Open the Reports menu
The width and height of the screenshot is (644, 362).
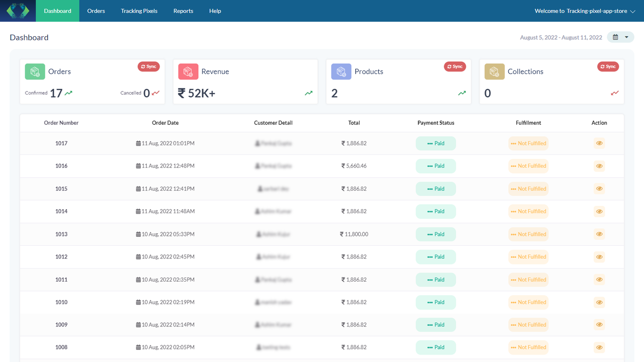point(183,11)
